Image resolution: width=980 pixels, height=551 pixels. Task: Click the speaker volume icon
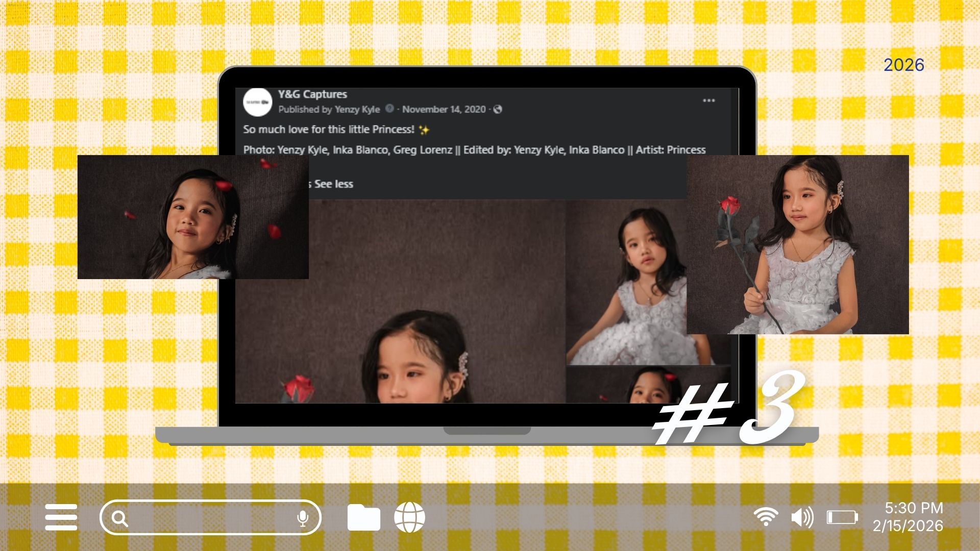[802, 517]
